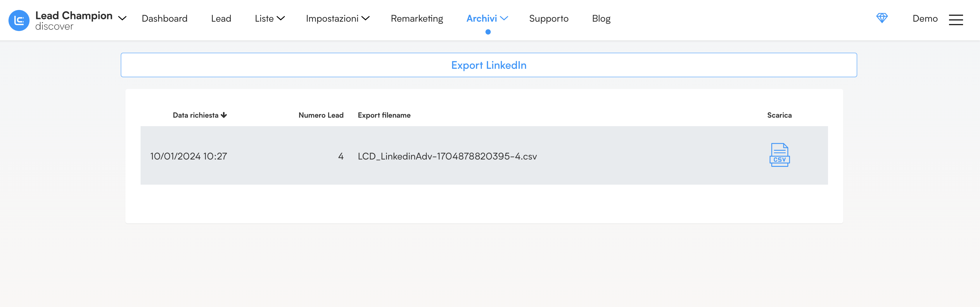
Task: Click the Lead Champion logo icon
Action: pos(19,20)
